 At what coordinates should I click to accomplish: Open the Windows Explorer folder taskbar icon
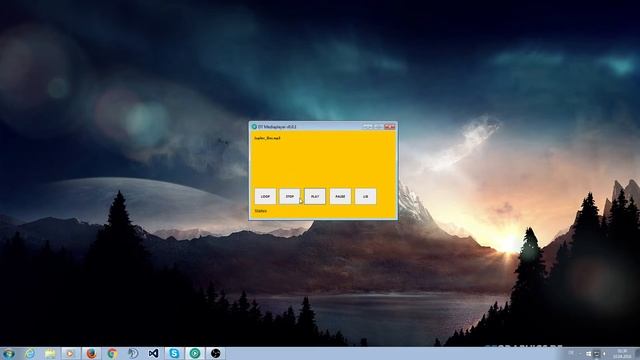tap(50, 353)
